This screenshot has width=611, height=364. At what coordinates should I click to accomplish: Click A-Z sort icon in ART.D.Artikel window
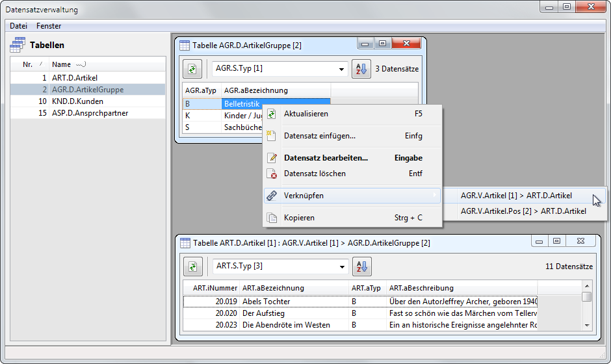(361, 266)
